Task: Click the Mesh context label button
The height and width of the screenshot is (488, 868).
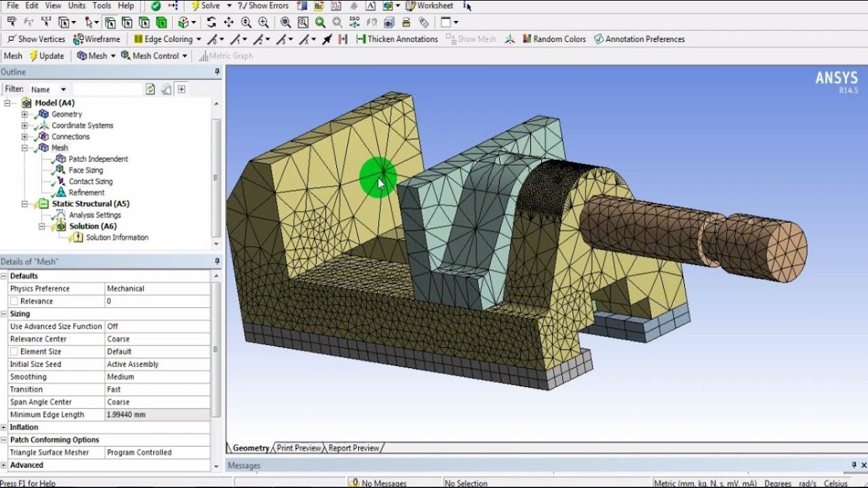Action: point(13,56)
